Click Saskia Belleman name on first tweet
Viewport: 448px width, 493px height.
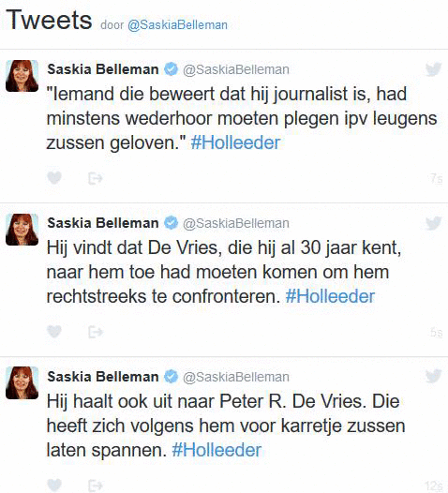103,69
